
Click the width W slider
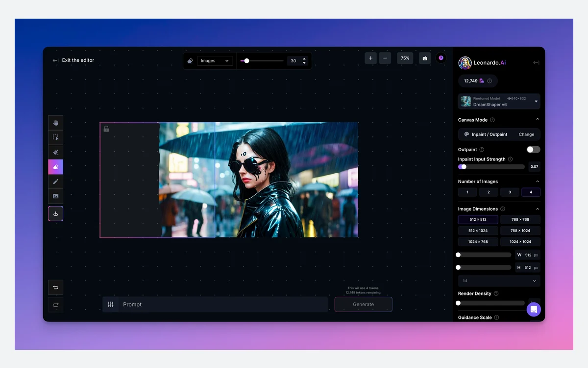click(485, 255)
